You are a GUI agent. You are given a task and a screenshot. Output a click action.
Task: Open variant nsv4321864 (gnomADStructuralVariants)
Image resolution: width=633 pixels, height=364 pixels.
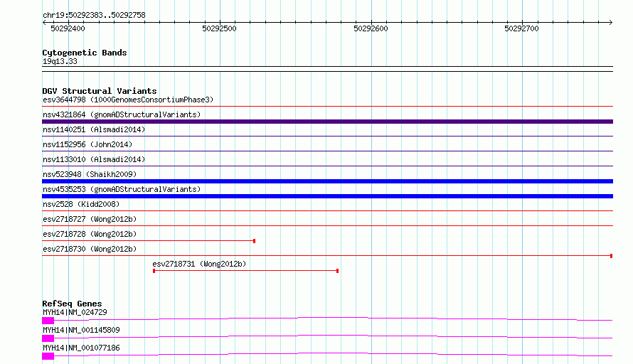click(122, 114)
